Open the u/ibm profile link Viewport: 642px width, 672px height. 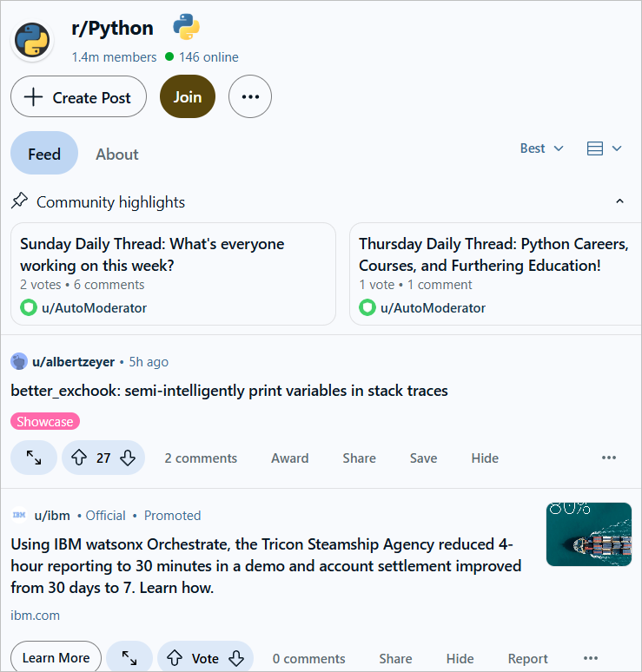[x=52, y=515]
